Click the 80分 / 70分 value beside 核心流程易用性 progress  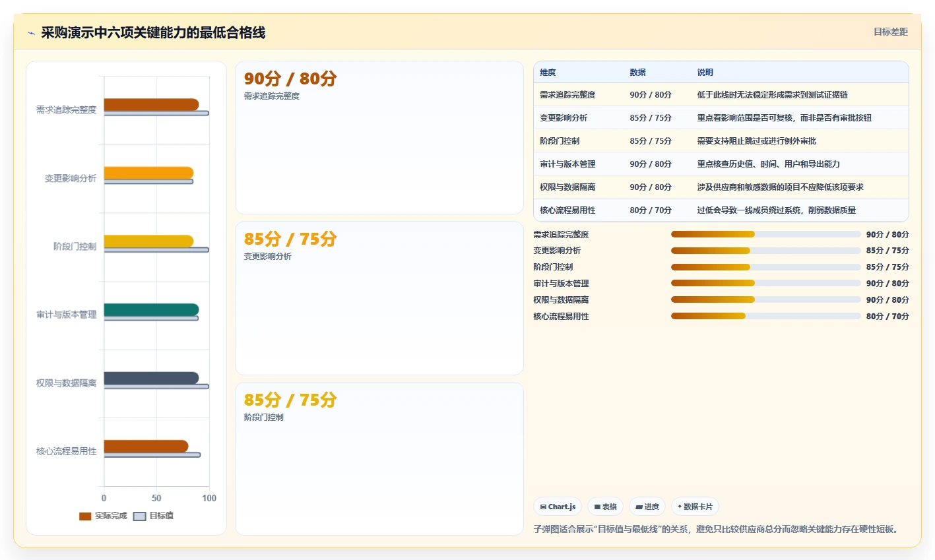(887, 317)
